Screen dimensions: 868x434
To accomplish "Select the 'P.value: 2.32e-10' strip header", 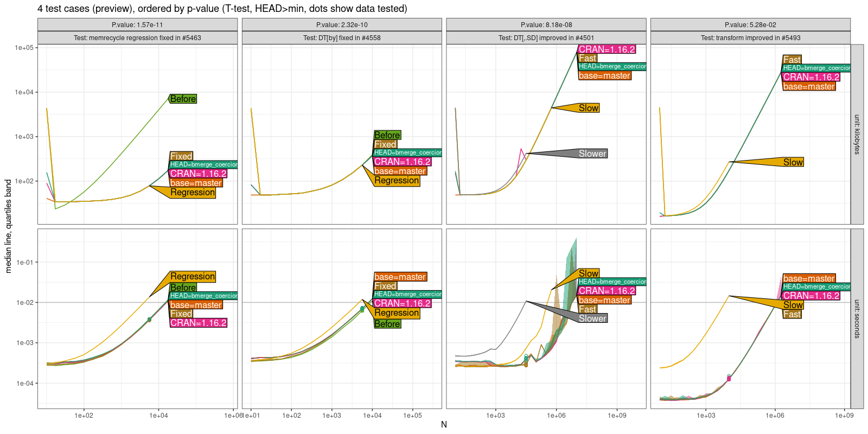I will pos(342,25).
